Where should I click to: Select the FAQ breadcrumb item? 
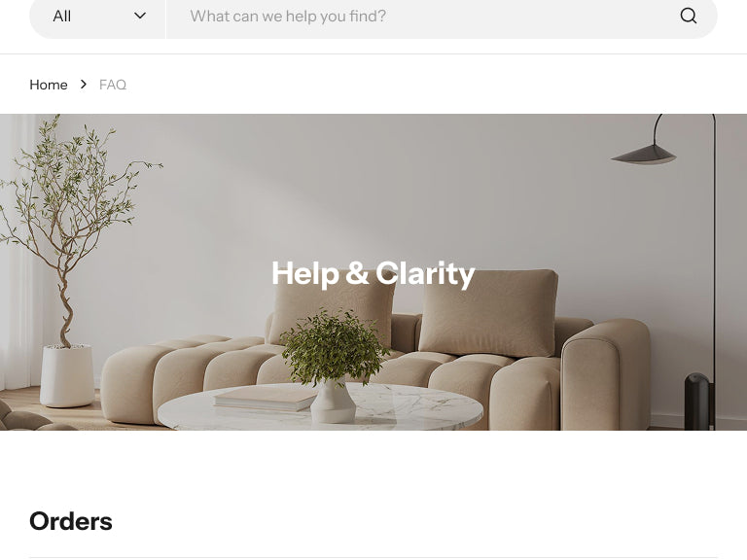pyautogui.click(x=113, y=85)
